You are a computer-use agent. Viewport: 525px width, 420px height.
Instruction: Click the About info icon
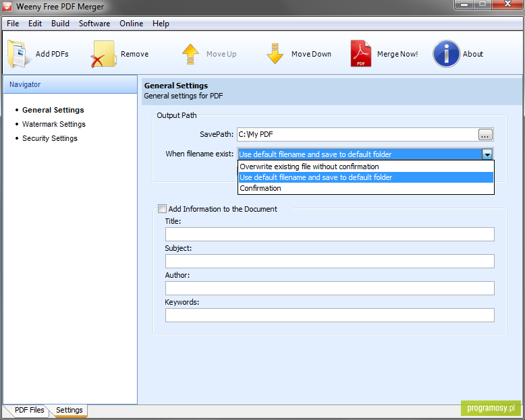point(446,54)
